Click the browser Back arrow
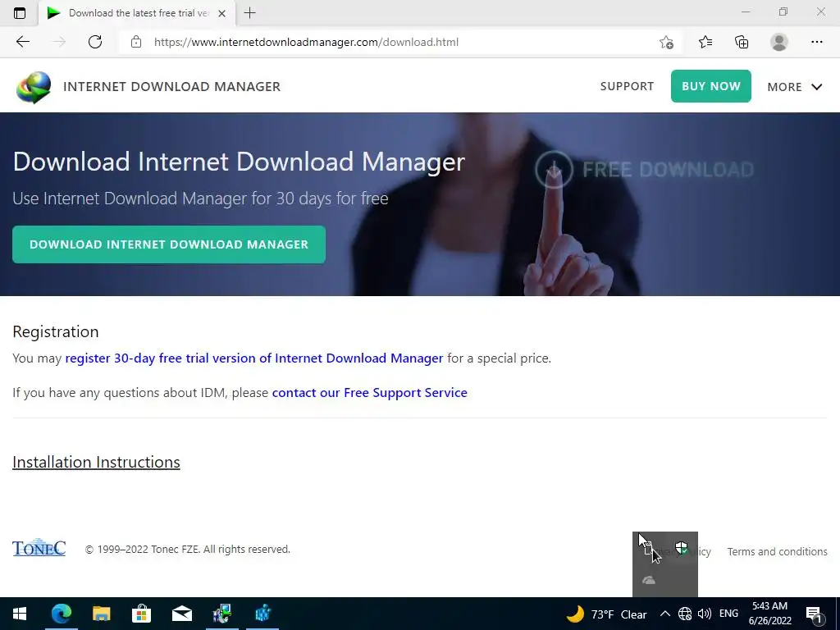This screenshot has width=840, height=630. tap(22, 42)
